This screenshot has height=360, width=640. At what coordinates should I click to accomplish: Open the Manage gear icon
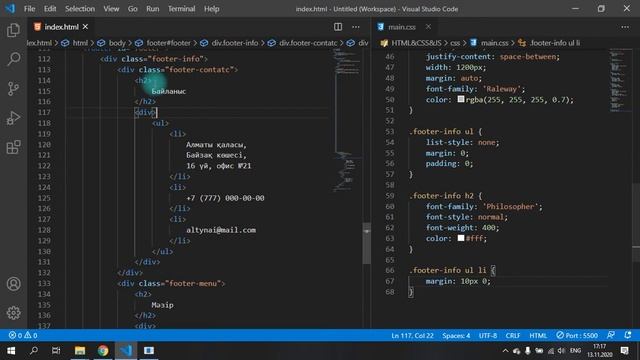pos(13,313)
